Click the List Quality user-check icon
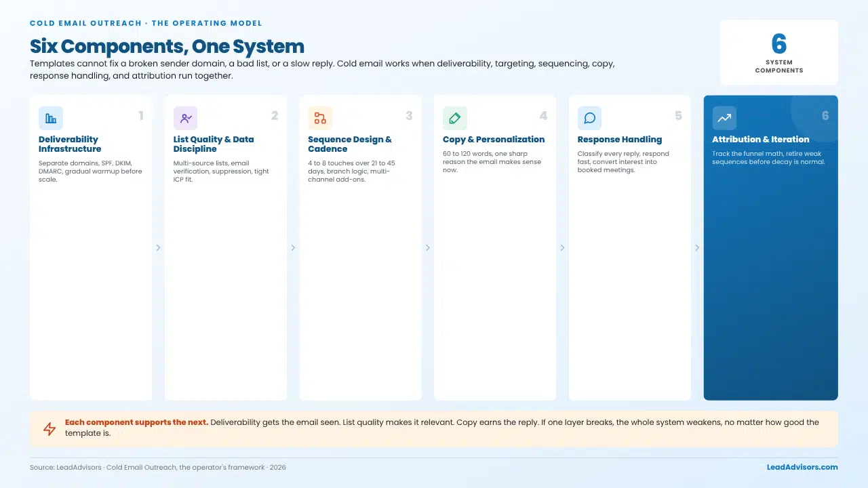 point(186,118)
